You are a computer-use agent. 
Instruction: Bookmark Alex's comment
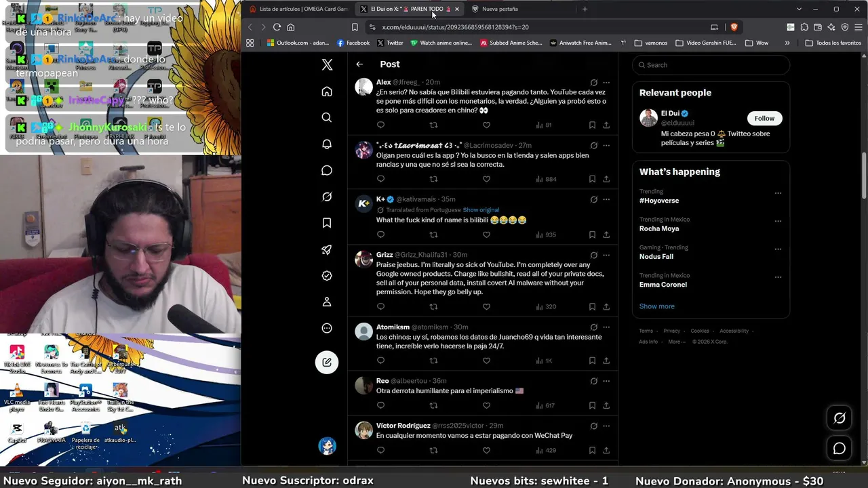[x=592, y=125]
